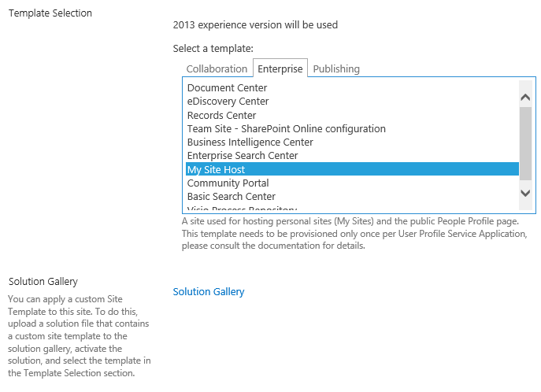Viewport: 541px width, 392px height.
Task: Select the Community Portal template
Action: coord(352,183)
